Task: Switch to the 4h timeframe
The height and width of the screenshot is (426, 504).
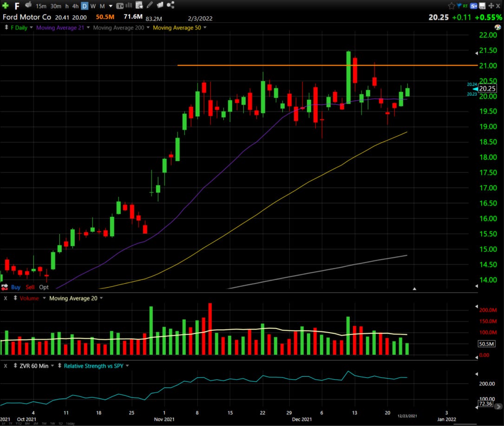Action: pos(75,6)
